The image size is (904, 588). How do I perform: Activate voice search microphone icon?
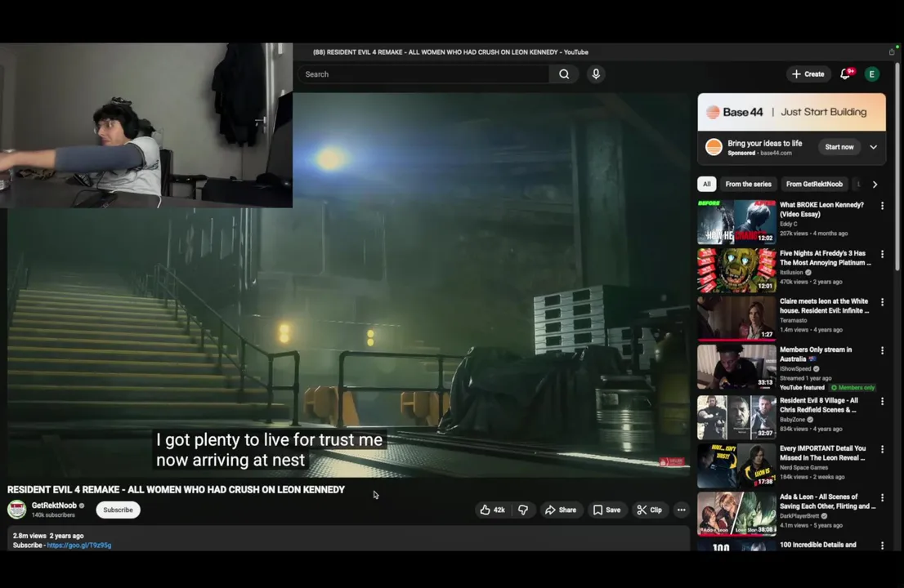click(596, 74)
